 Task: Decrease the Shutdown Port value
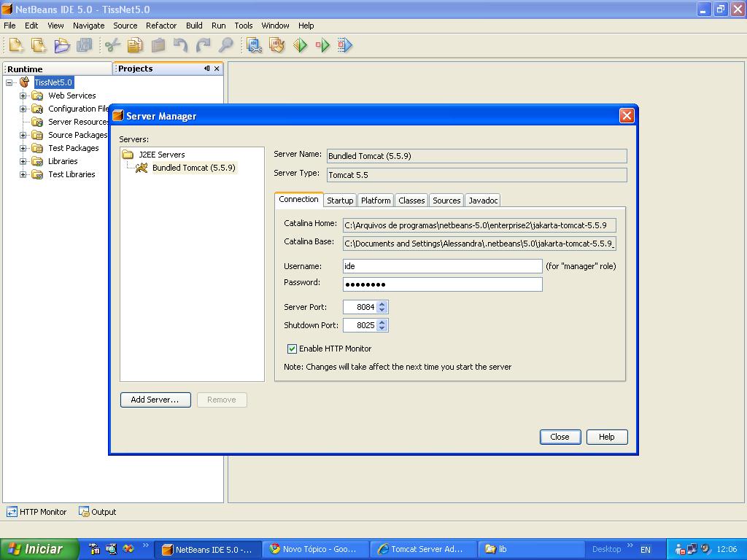point(382,328)
